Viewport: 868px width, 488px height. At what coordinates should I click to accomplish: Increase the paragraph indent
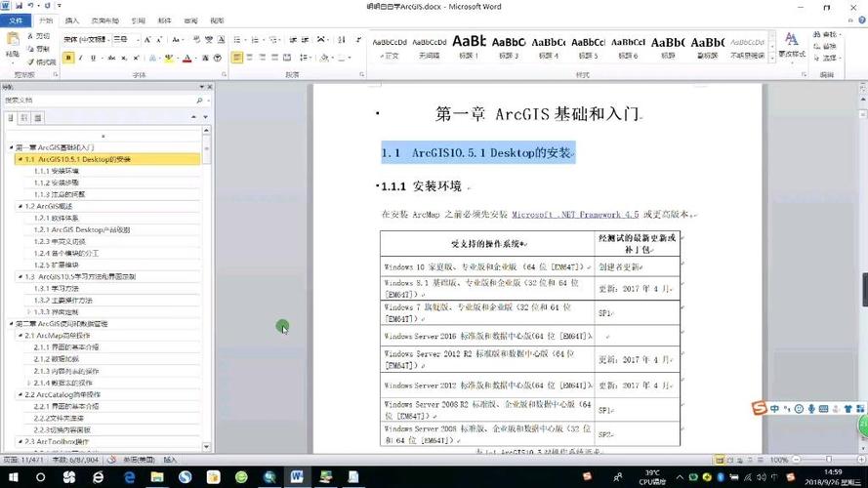[305, 40]
